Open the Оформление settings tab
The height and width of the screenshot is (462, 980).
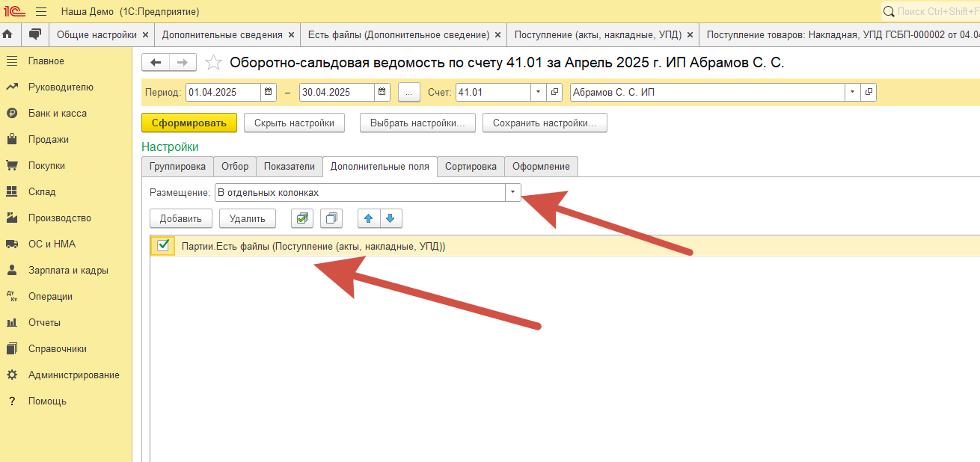tap(541, 166)
